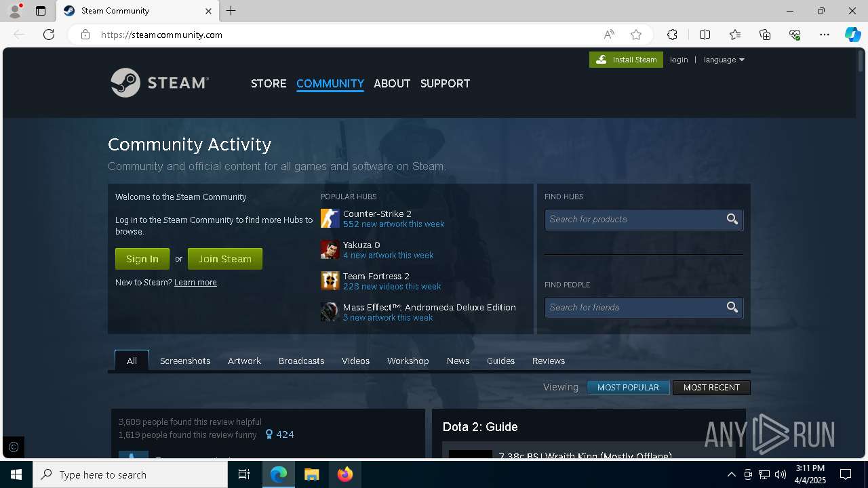Click the Steam logo in the header
The width and height of the screenshot is (868, 488).
159,83
